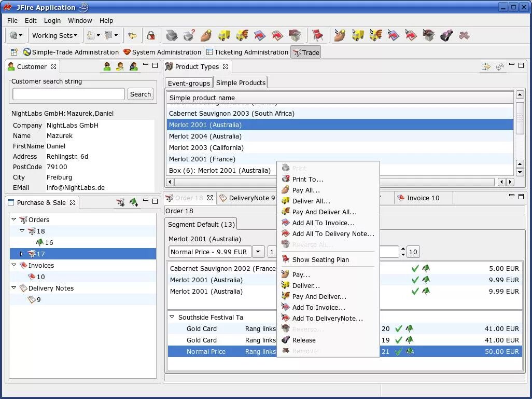Open the Working Sets dropdown

pyautogui.click(x=54, y=35)
